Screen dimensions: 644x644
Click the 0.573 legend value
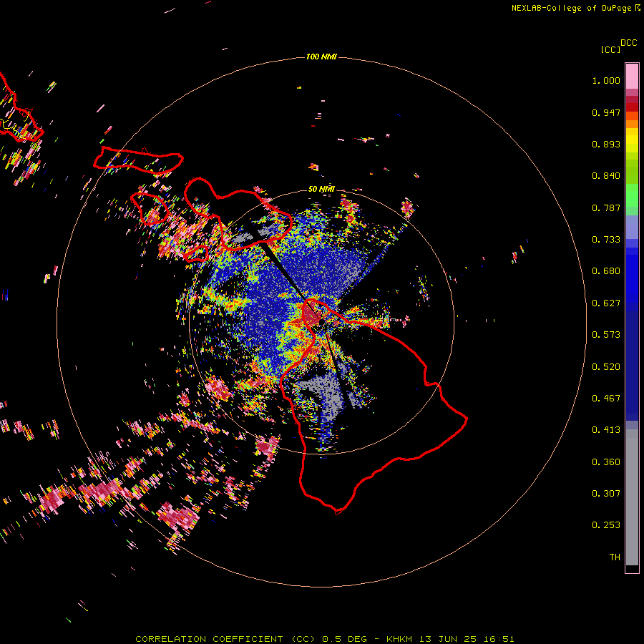tap(606, 335)
